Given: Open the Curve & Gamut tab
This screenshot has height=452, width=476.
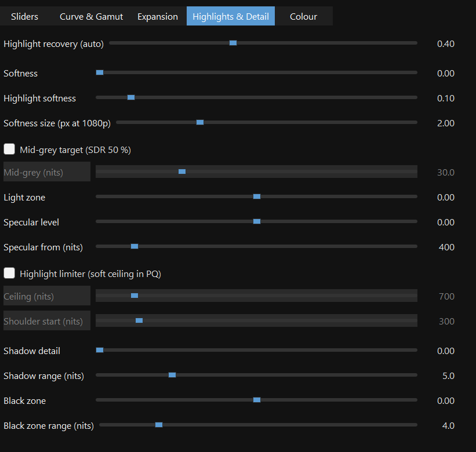Looking at the screenshot, I should 91,16.
